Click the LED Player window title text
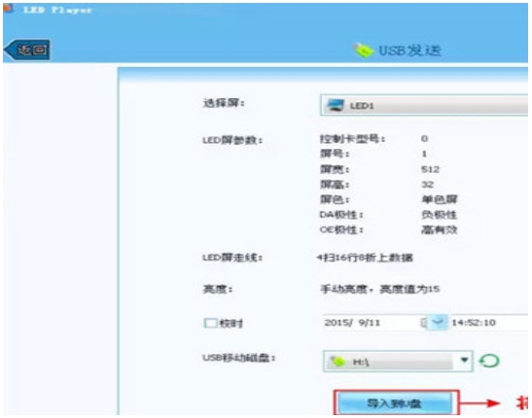This screenshot has height=418, width=532. pos(57,10)
